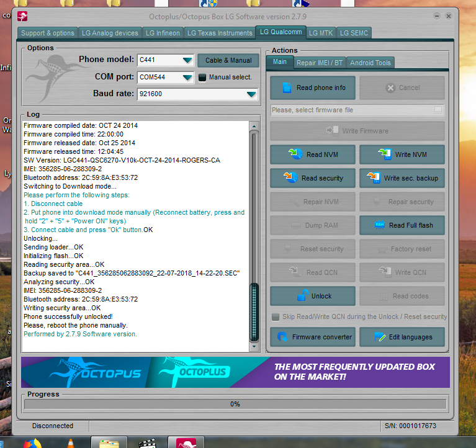Expand the Phone model dropdown

coord(187,60)
